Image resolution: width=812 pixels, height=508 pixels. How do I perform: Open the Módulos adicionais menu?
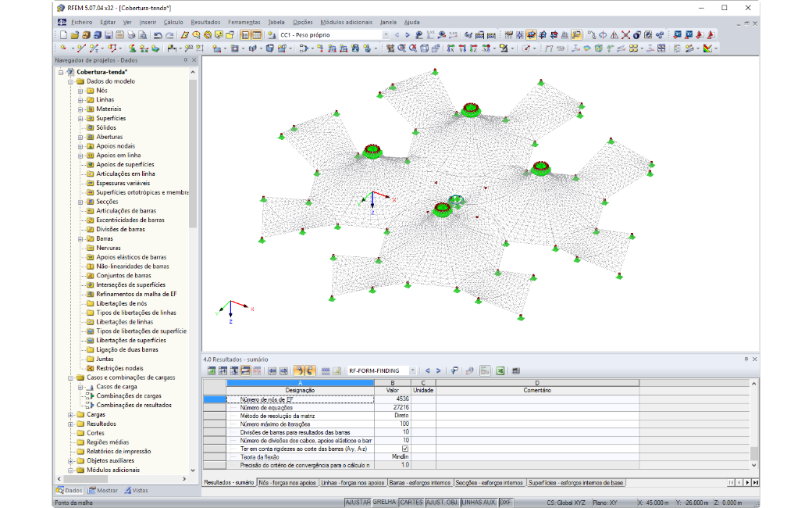coord(346,23)
